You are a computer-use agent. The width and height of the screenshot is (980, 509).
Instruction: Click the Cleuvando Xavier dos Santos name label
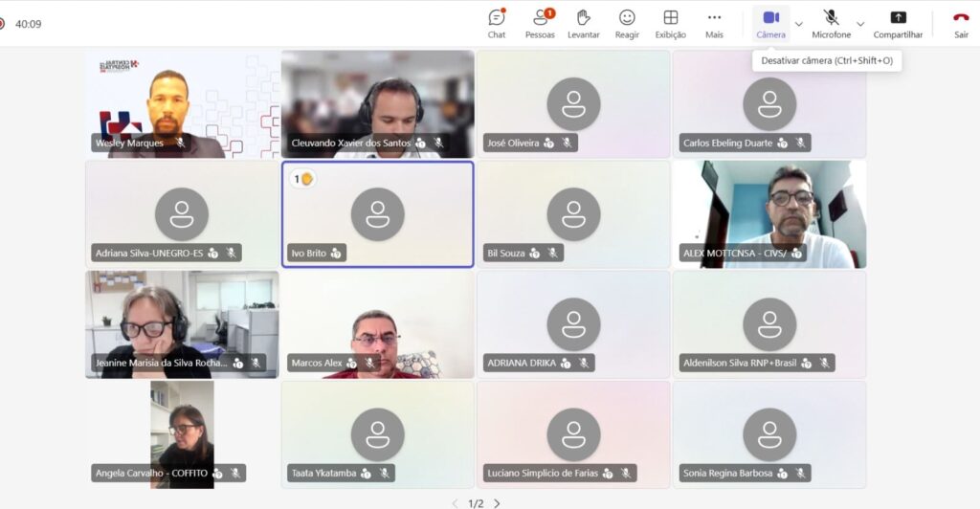(350, 144)
